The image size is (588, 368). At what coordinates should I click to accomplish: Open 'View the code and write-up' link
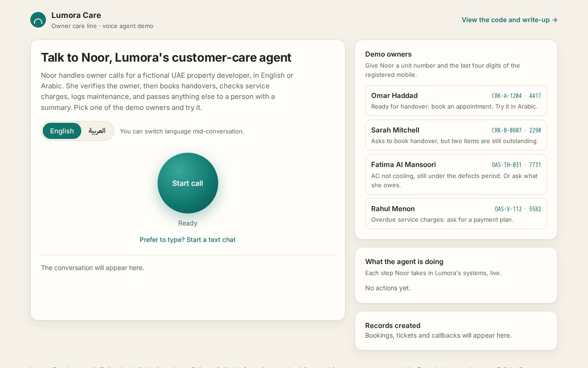pos(509,20)
